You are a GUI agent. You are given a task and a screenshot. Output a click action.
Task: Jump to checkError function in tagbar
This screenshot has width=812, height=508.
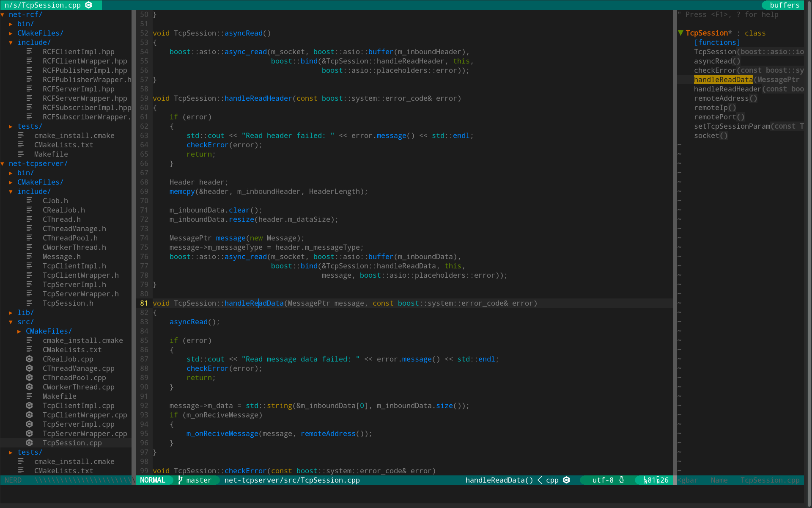tap(715, 70)
